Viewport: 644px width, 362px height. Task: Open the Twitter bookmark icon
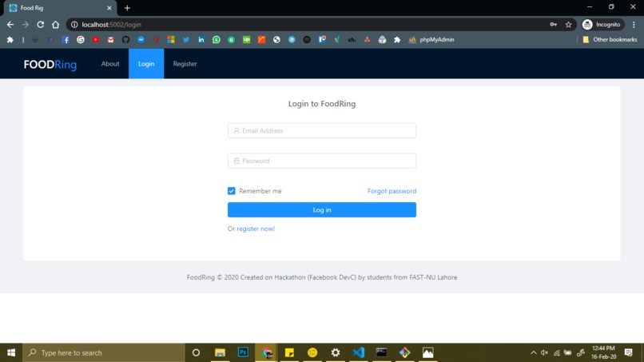(186, 40)
